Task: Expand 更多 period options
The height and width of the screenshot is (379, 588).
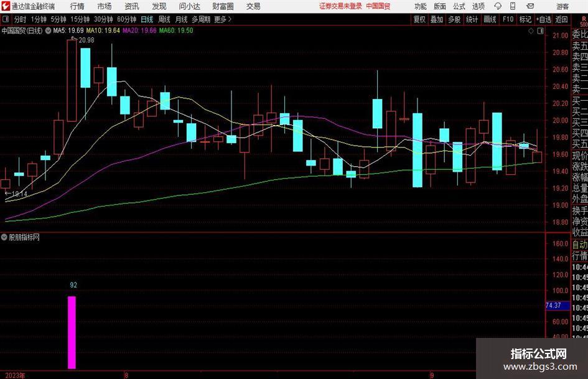Action: point(223,19)
